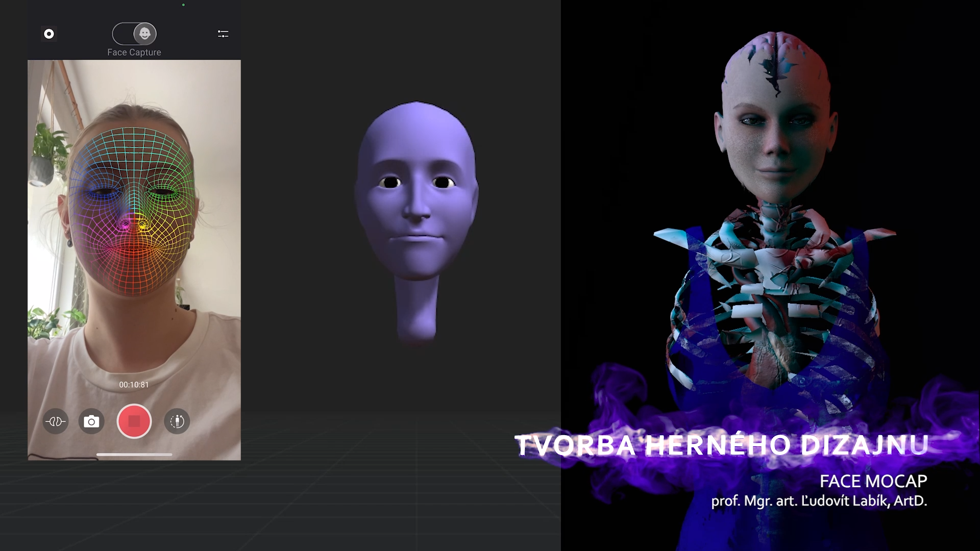Viewport: 980px width, 551px height.
Task: Stop recording with the red button
Action: [x=134, y=421]
